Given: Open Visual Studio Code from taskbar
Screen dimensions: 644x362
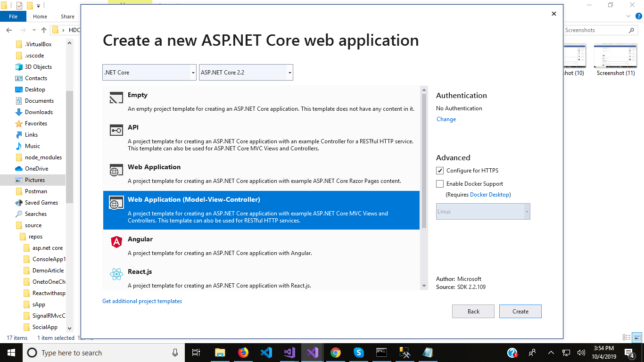Looking at the screenshot, I should click(x=266, y=353).
